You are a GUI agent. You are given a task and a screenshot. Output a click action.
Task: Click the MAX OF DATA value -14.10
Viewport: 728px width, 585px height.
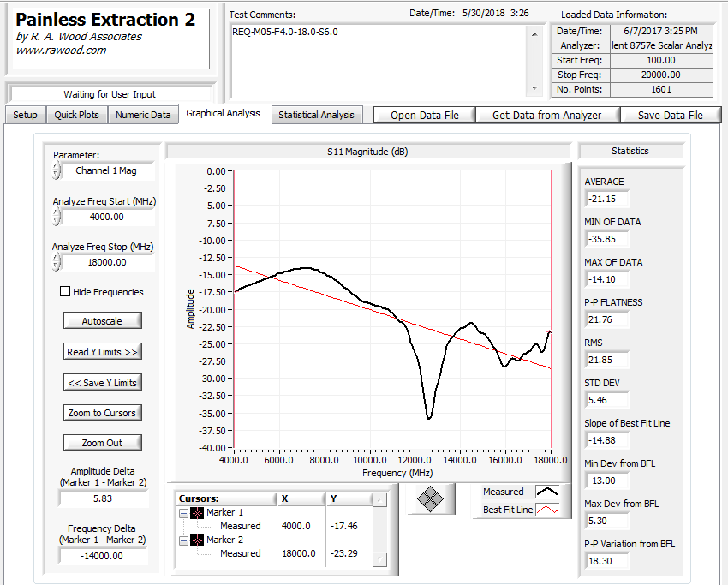coord(607,279)
